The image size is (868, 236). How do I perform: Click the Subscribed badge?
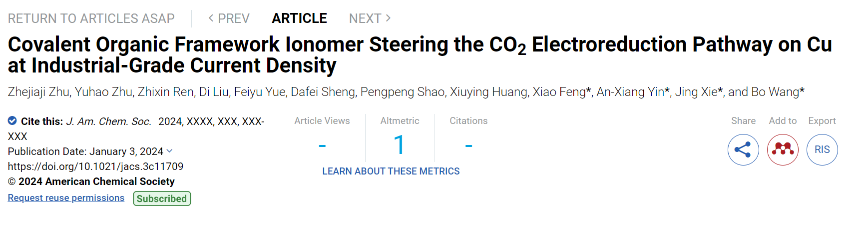coord(162,198)
